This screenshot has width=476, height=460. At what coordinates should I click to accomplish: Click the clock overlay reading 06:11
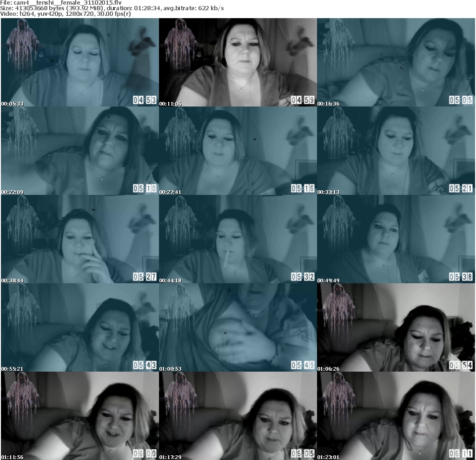coord(461,453)
